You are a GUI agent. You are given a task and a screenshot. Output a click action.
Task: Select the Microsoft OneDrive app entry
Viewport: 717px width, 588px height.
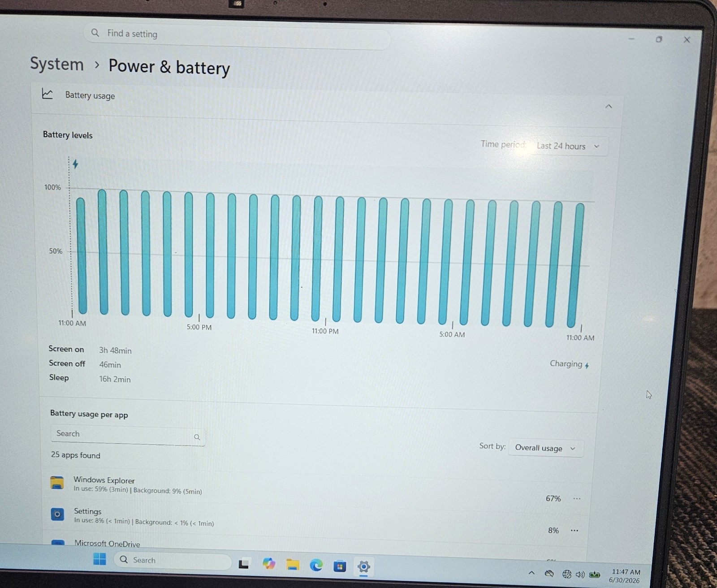(x=315, y=545)
